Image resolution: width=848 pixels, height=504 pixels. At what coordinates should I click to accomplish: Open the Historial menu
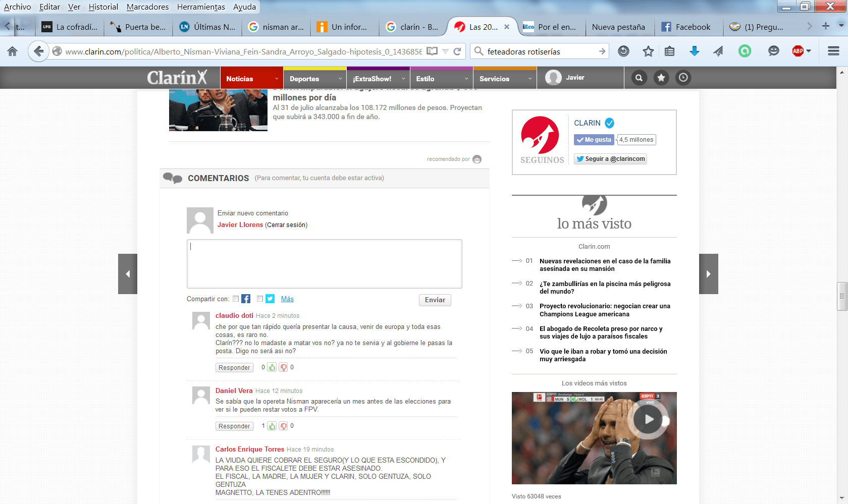pyautogui.click(x=103, y=7)
